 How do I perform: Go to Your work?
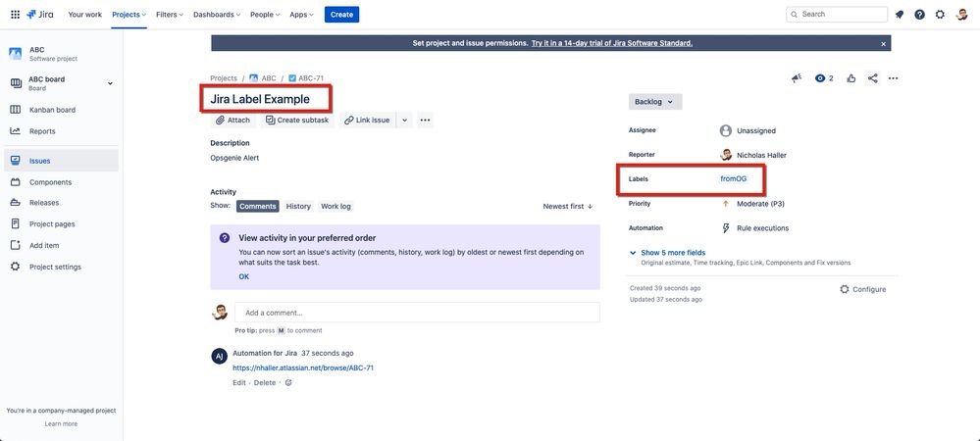click(85, 15)
